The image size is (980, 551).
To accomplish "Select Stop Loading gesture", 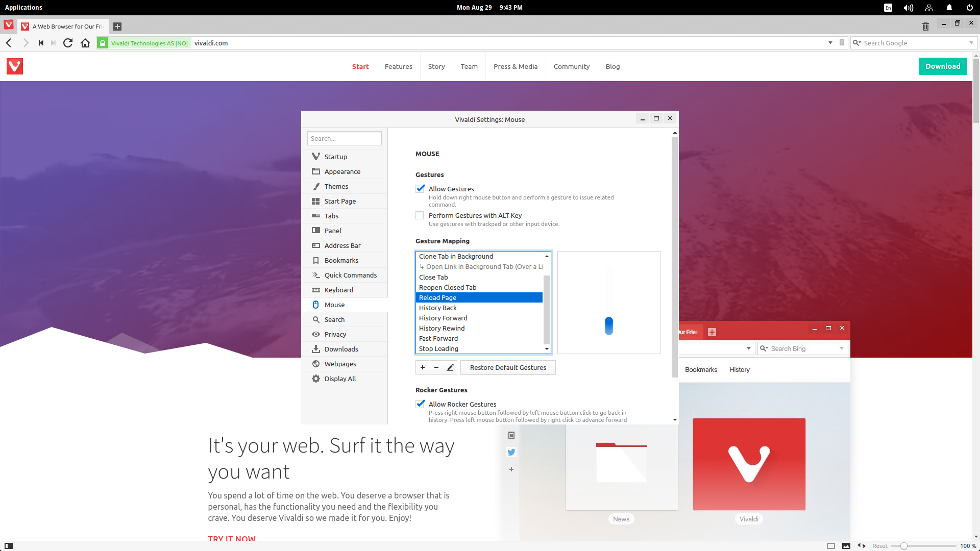I will click(x=479, y=348).
